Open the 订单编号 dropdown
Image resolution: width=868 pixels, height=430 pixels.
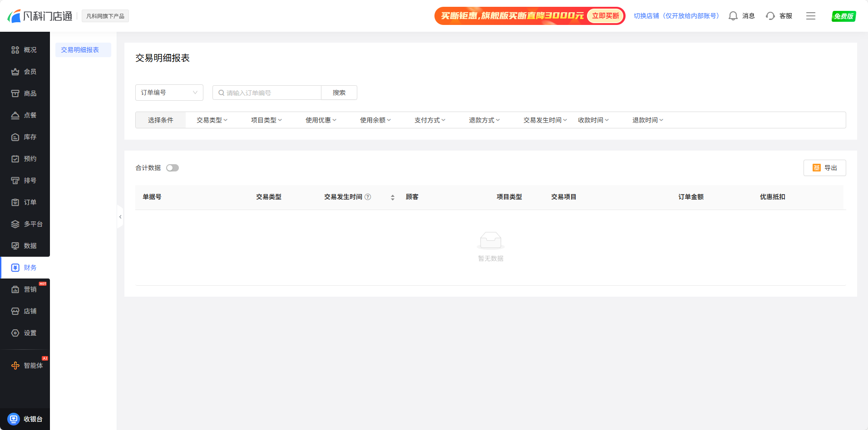click(169, 93)
